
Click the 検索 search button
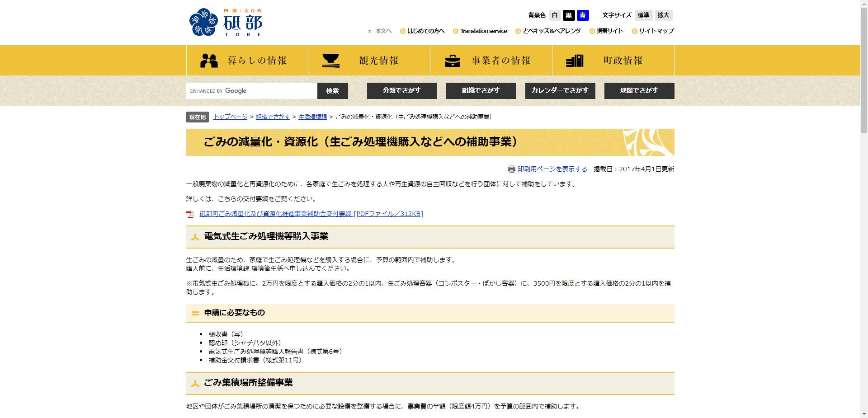(x=333, y=90)
